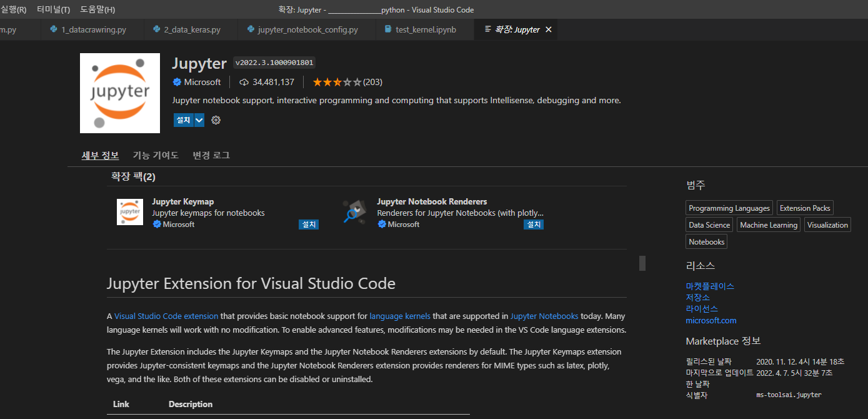Image resolution: width=868 pixels, height=419 pixels.
Task: Click the large Jupyter extension logo
Action: [x=120, y=93]
